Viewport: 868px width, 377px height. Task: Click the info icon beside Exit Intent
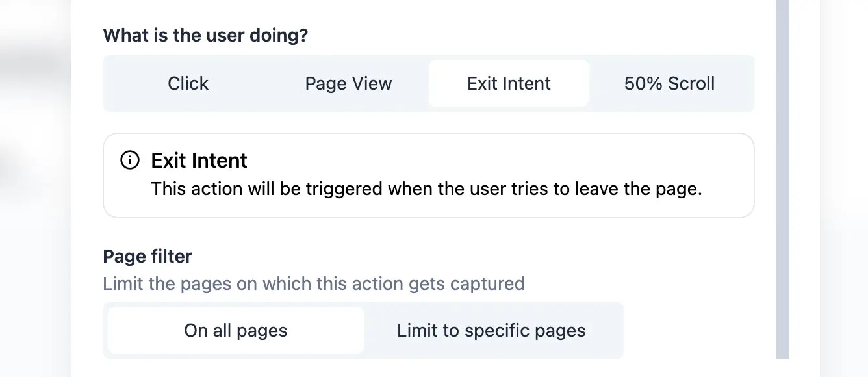pos(130,160)
